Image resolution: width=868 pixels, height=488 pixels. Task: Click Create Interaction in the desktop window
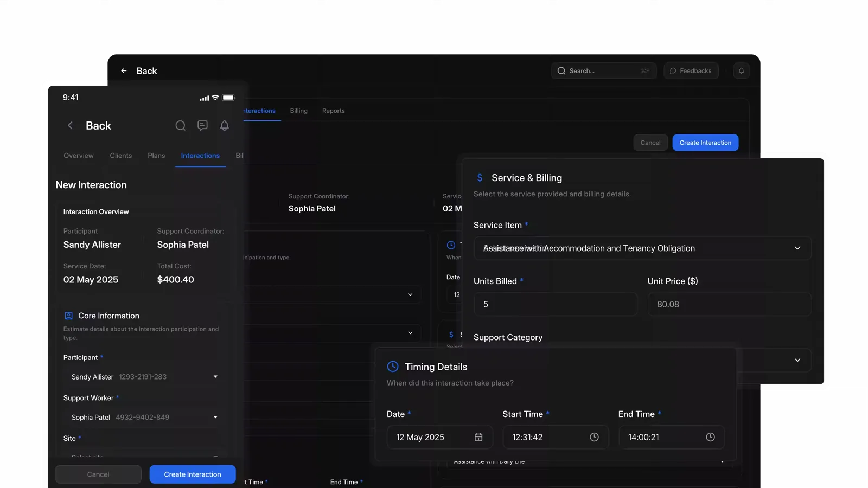point(705,143)
